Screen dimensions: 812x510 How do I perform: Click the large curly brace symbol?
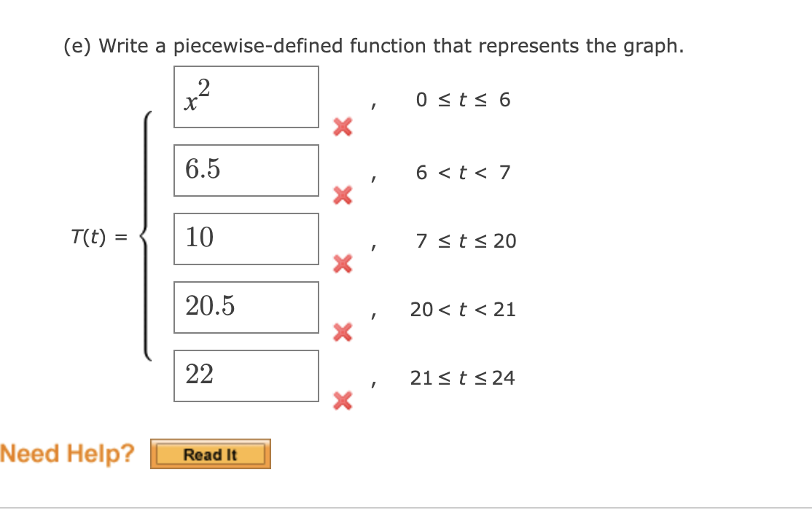pyautogui.click(x=148, y=237)
